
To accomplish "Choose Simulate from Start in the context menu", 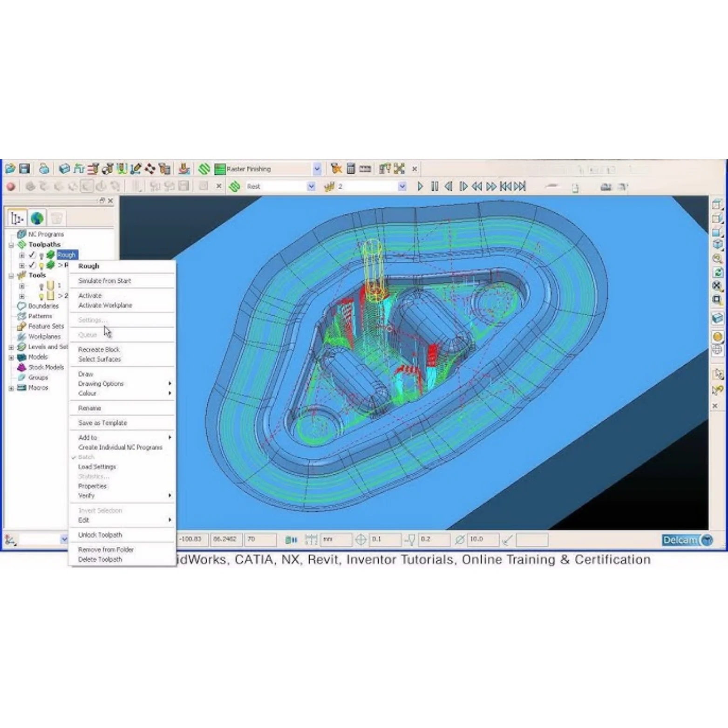I will pyautogui.click(x=104, y=280).
